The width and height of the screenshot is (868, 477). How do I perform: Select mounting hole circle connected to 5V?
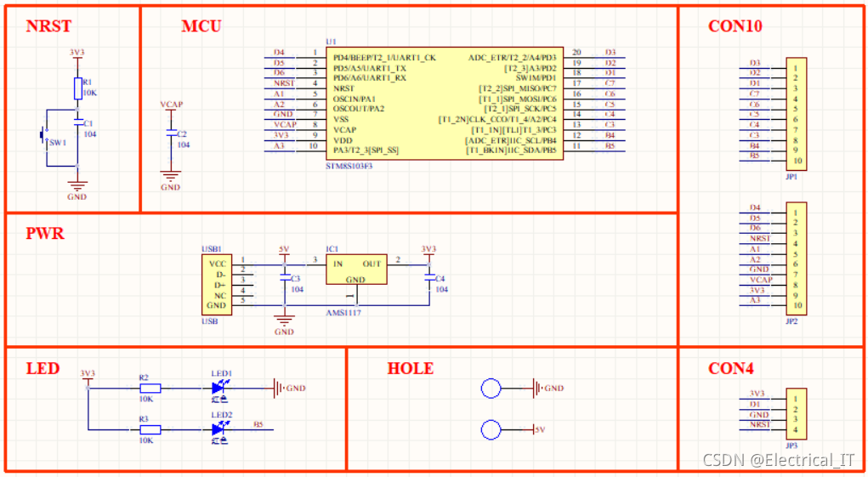[x=491, y=429]
